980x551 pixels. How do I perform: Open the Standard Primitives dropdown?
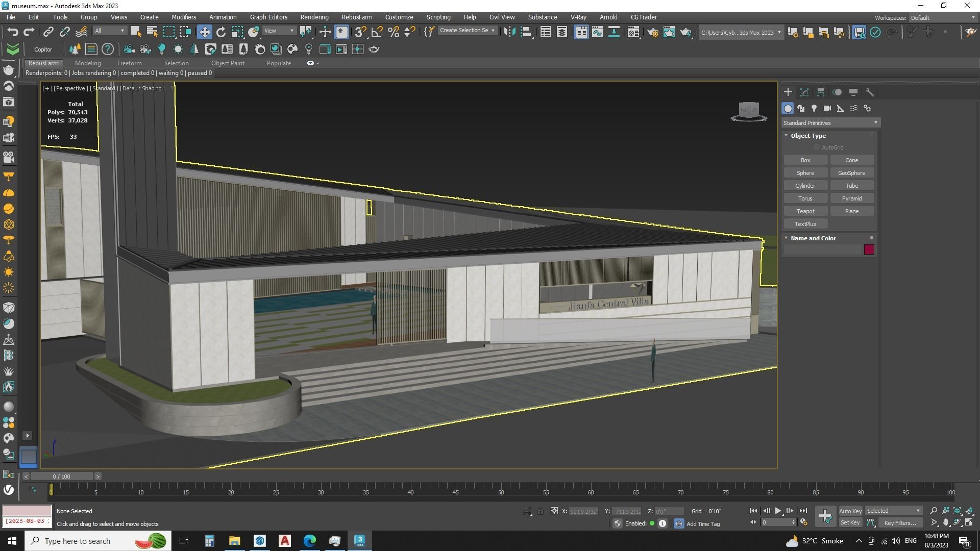tap(830, 123)
